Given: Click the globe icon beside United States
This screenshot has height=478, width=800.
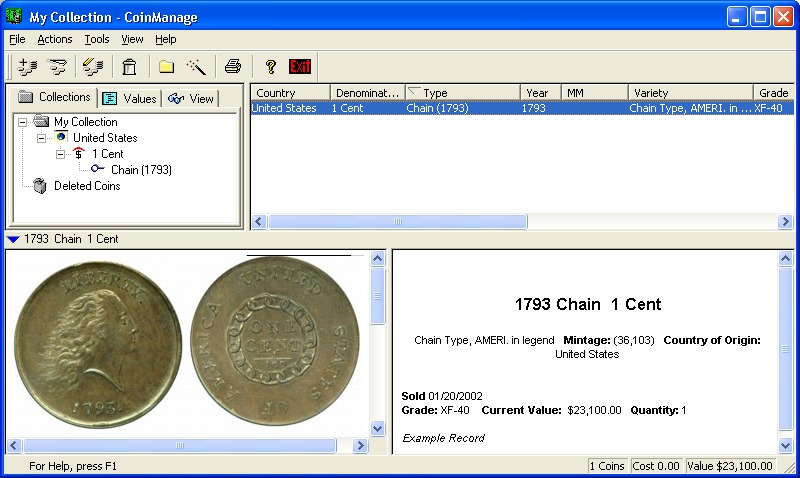Looking at the screenshot, I should pos(61,137).
